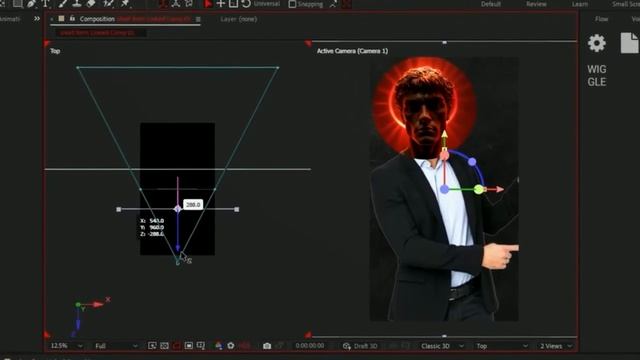
Task: Click the red composition breadcrumb name
Action: click(x=98, y=33)
